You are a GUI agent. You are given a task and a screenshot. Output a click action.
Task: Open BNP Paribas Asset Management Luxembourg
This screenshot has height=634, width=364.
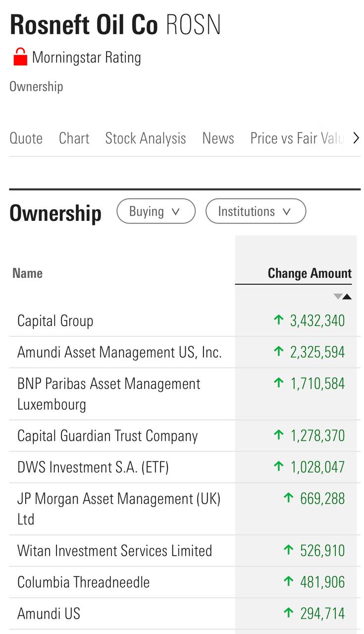(x=108, y=394)
